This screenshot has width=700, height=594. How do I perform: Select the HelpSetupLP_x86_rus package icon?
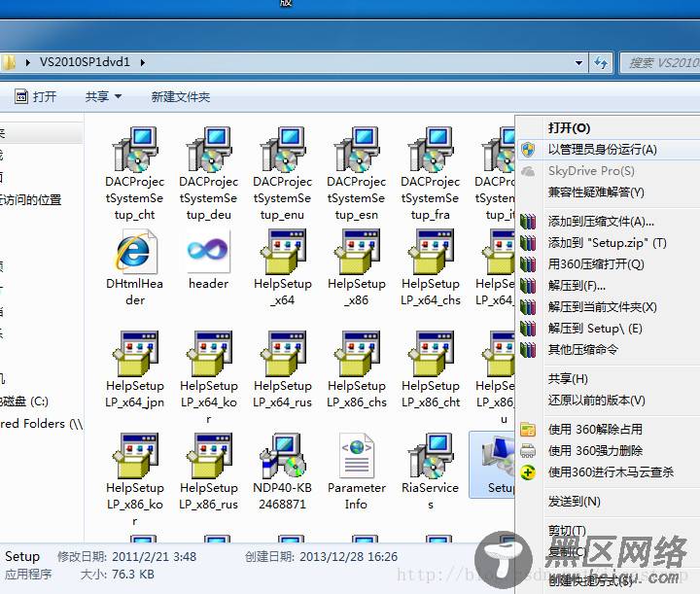pos(208,456)
